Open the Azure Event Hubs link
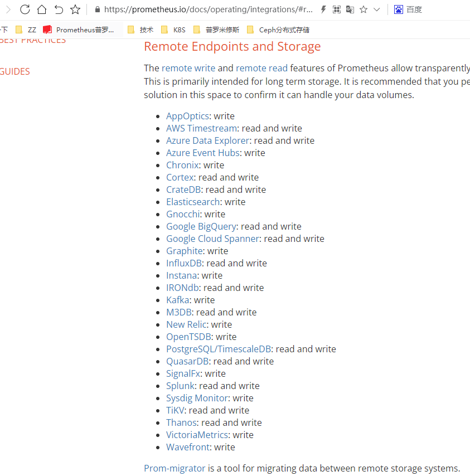 click(202, 153)
